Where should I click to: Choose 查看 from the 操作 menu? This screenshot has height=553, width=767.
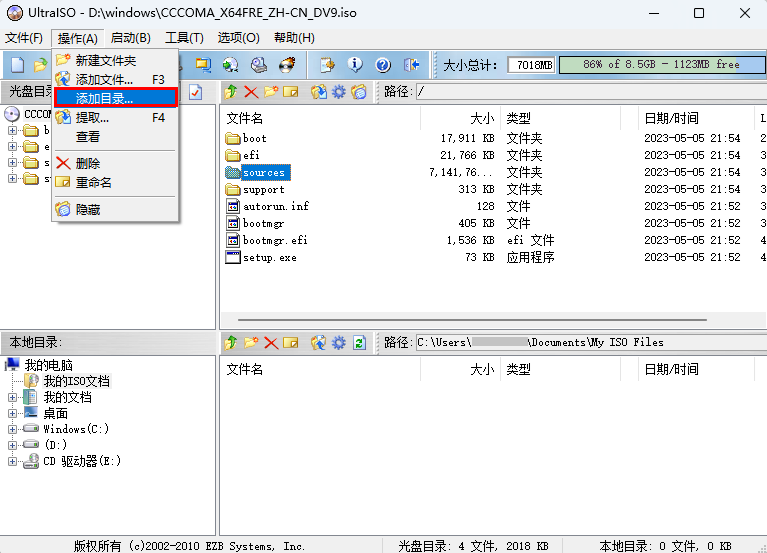115,137
